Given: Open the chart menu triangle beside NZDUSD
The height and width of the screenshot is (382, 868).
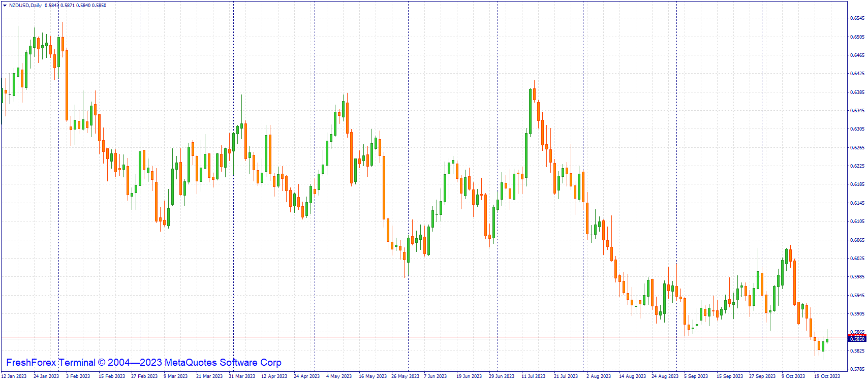Looking at the screenshot, I should (5, 6).
